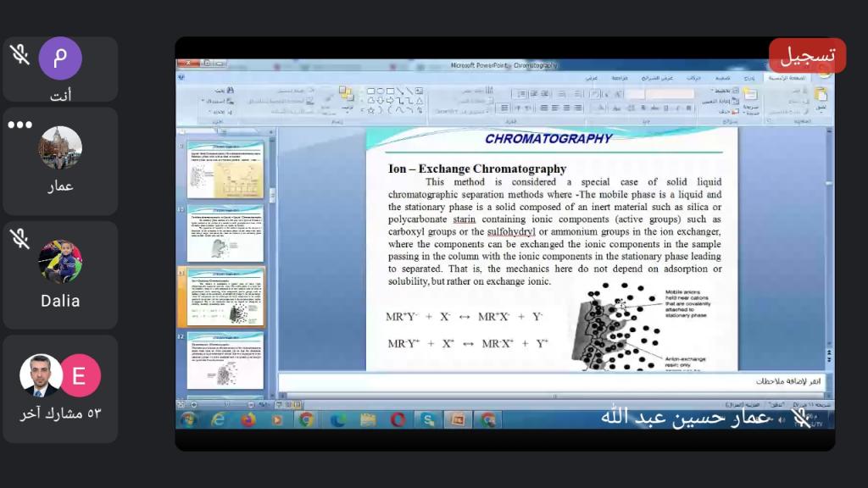Click the muted mic icon on Dalia's tile
868x488 pixels.
click(x=19, y=239)
